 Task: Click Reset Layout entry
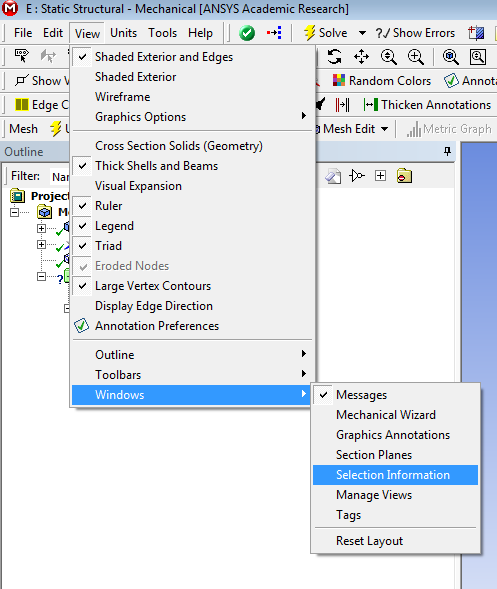(396, 541)
